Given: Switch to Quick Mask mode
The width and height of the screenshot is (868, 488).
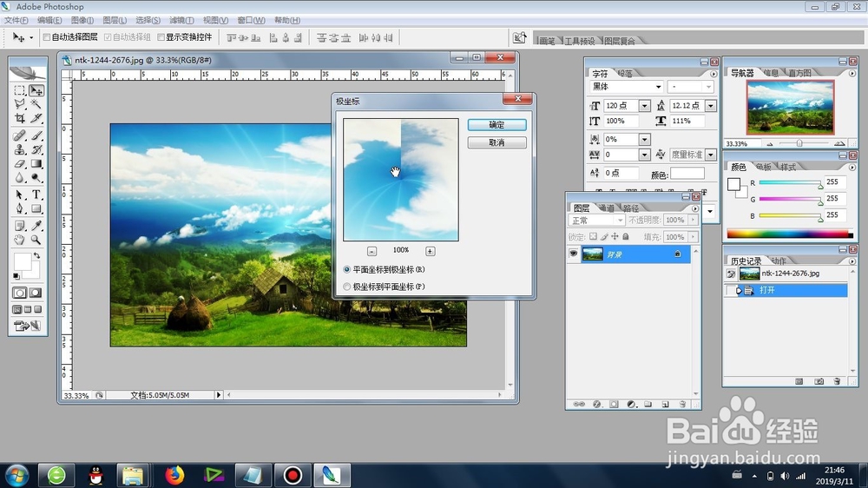Looking at the screenshot, I should [x=36, y=293].
